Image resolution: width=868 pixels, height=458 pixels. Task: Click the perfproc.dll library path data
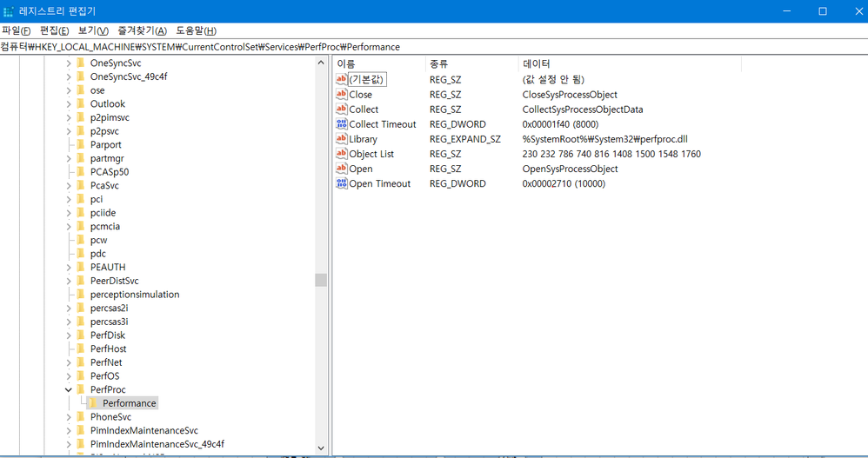(x=605, y=139)
